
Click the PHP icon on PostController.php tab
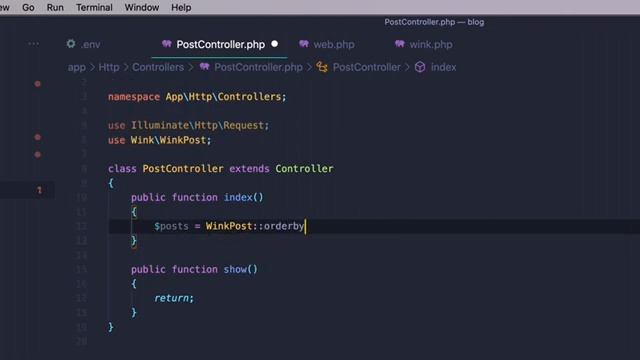tap(167, 44)
